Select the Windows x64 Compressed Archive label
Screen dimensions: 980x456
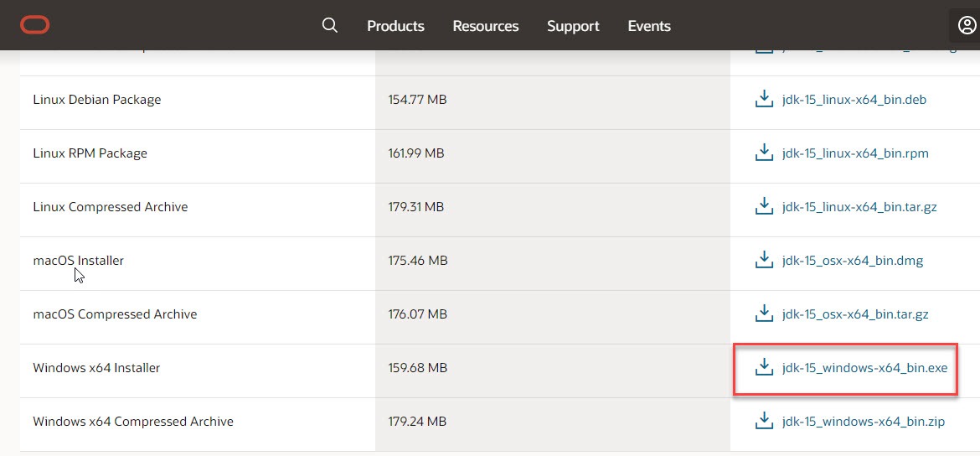tap(133, 422)
